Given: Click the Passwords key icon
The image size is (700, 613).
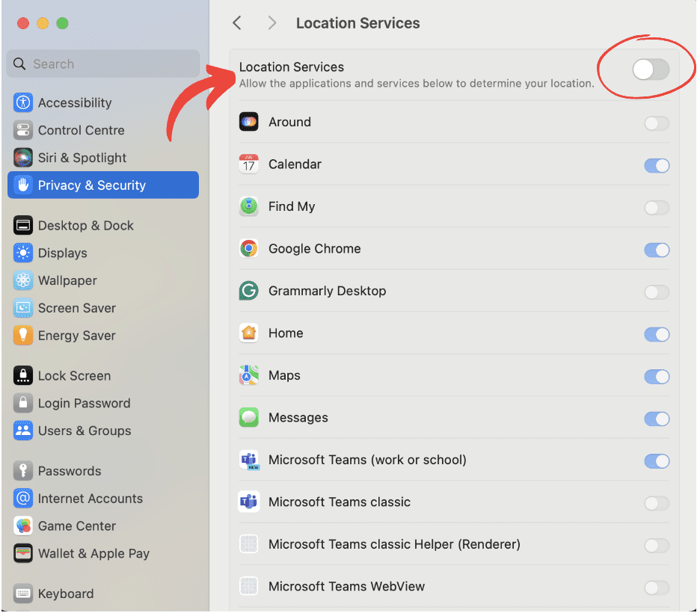Looking at the screenshot, I should 23,471.
